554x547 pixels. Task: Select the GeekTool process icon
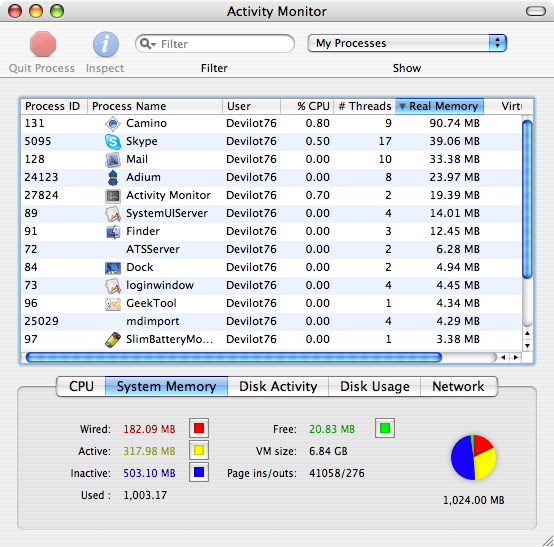113,304
